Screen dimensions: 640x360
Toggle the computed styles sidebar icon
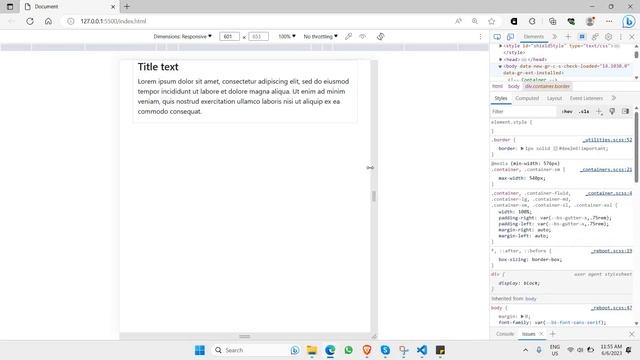pyautogui.click(x=625, y=111)
